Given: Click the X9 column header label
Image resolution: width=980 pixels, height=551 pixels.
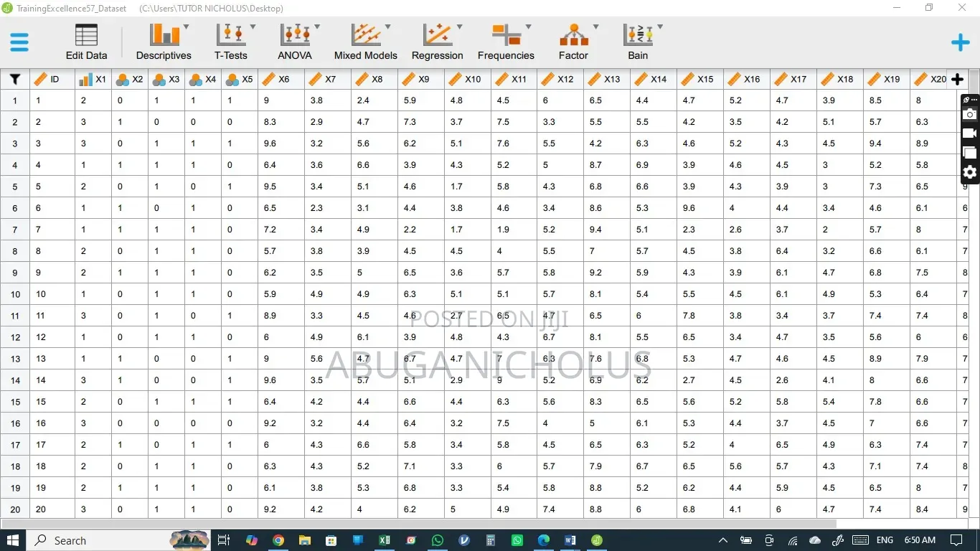Looking at the screenshot, I should (x=424, y=80).
